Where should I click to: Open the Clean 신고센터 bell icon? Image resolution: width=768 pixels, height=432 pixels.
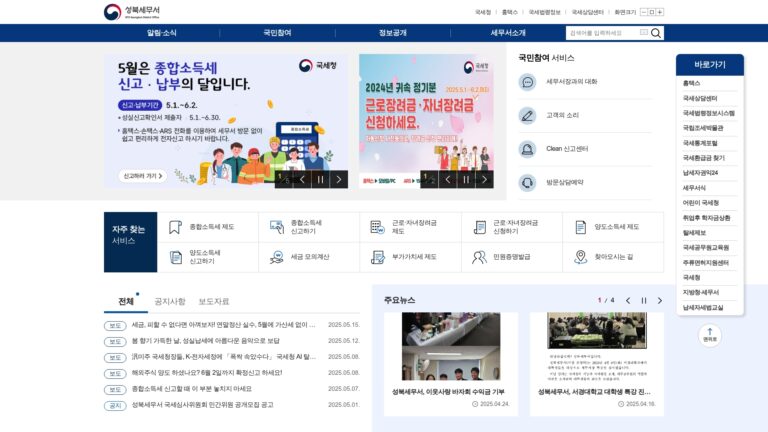[x=528, y=149]
